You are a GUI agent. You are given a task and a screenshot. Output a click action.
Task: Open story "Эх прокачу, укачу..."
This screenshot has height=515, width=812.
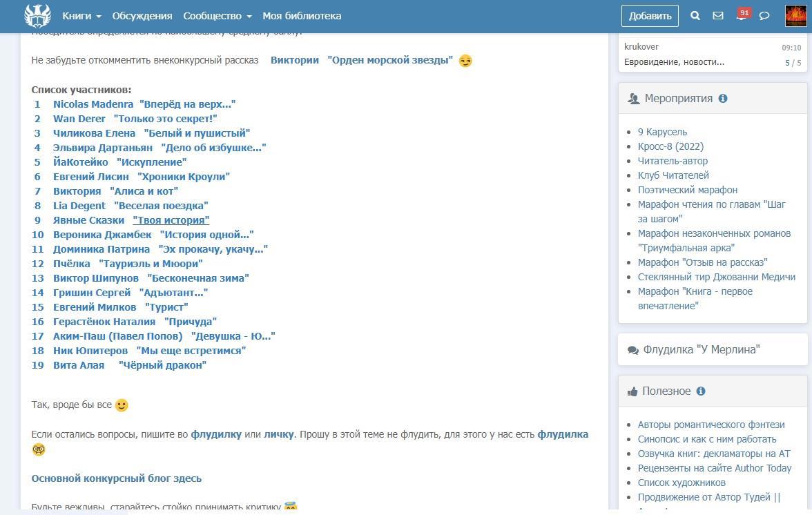[213, 249]
